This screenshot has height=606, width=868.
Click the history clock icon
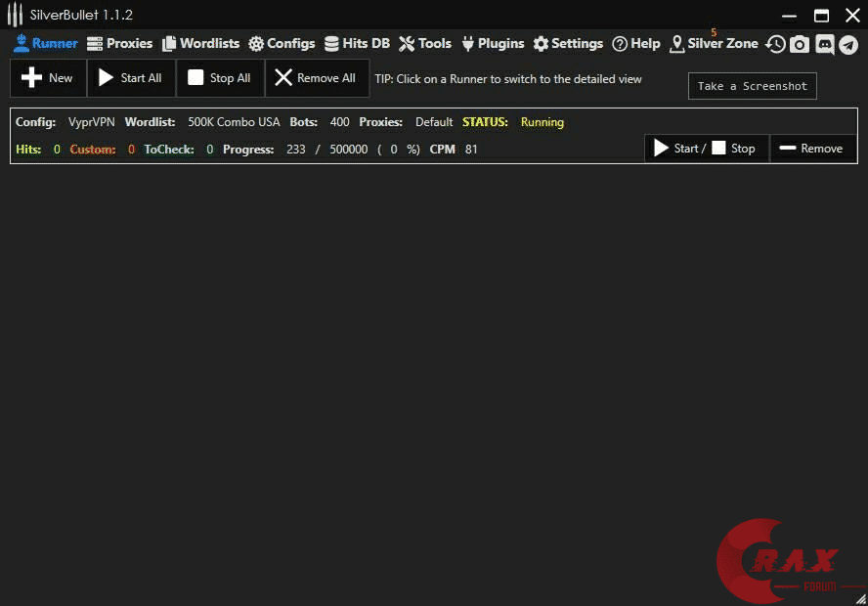coord(775,44)
